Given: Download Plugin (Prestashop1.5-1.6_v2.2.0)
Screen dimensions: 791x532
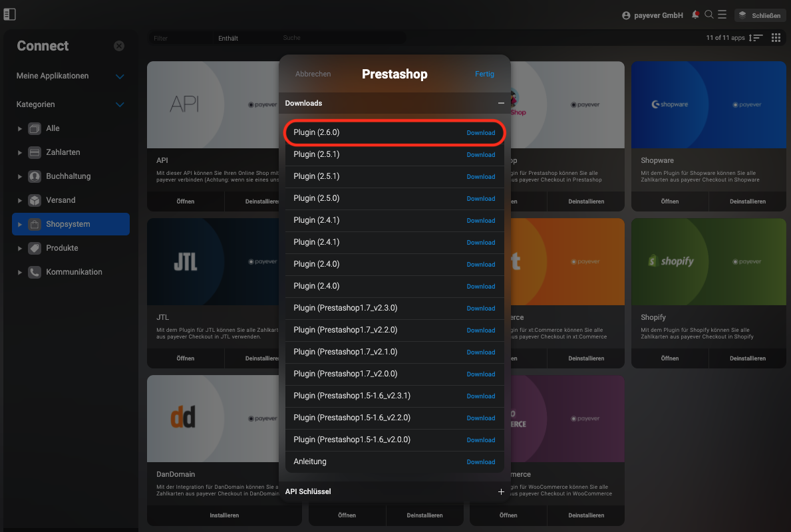Looking at the screenshot, I should (x=481, y=418).
